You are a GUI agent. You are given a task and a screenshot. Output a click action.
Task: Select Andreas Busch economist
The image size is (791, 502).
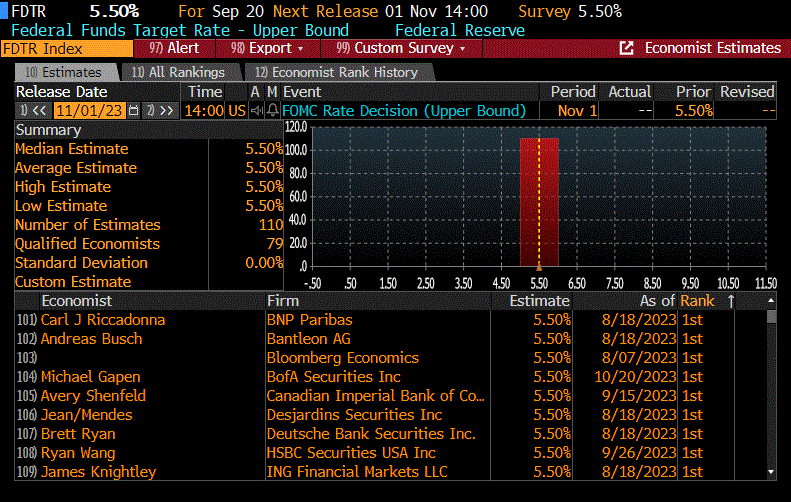[91, 339]
